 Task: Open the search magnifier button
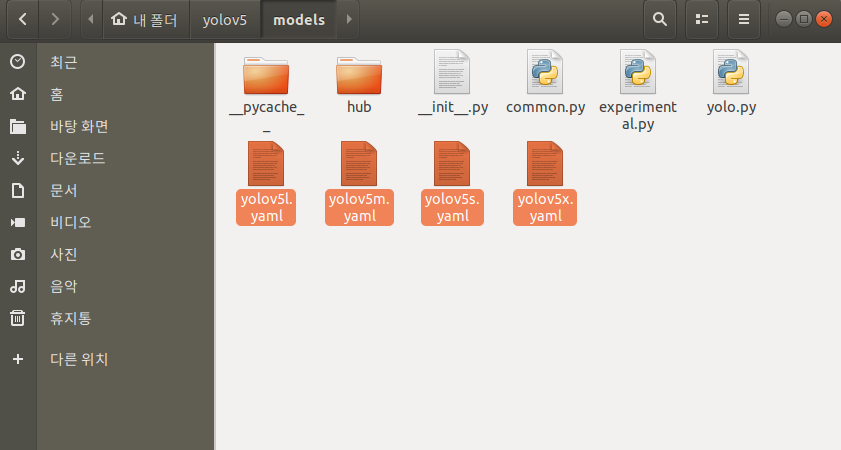click(x=660, y=20)
